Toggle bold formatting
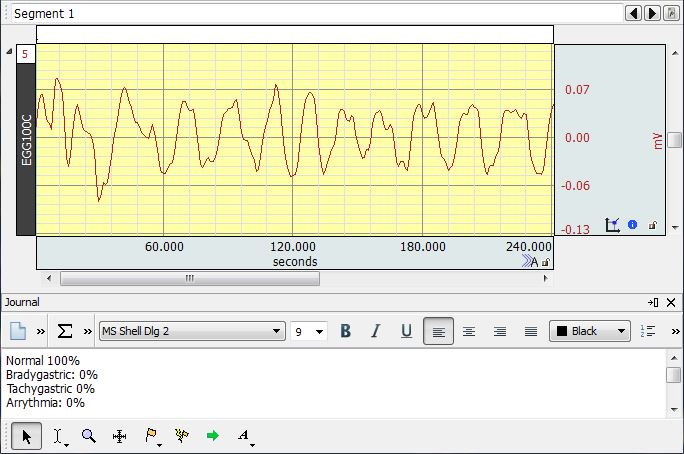Screen dimensions: 684x454 click(345, 331)
